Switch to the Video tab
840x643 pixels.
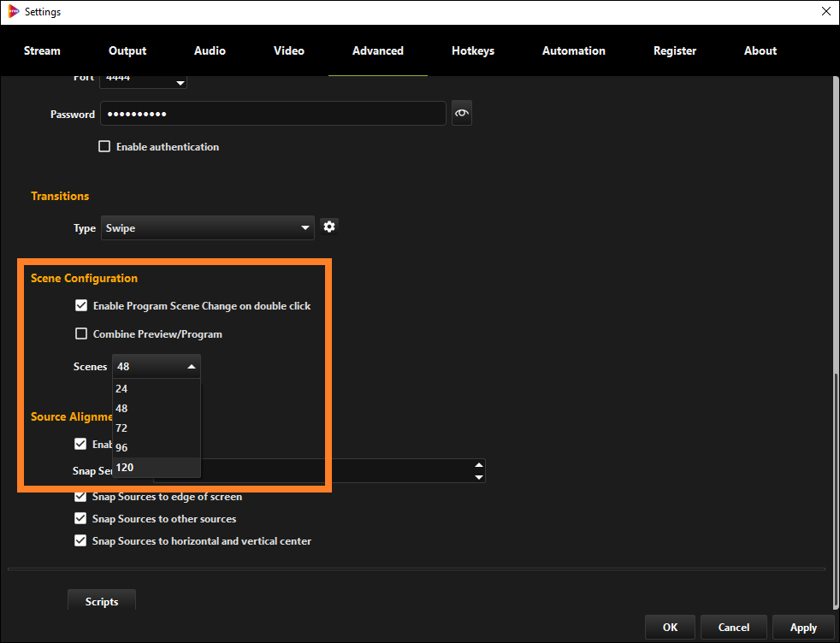tap(289, 50)
